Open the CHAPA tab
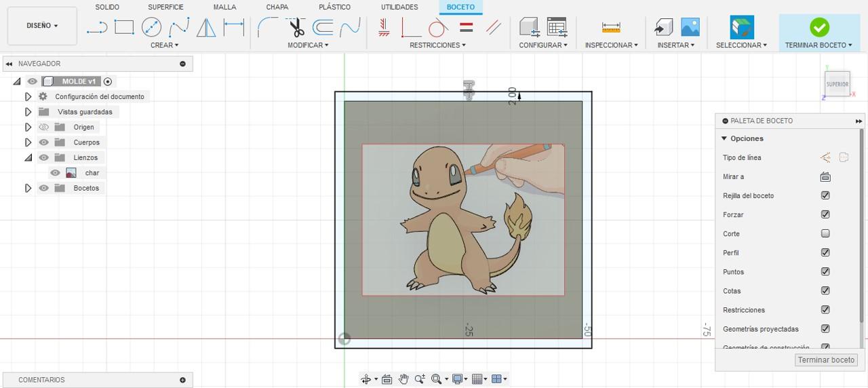 pyautogui.click(x=277, y=7)
